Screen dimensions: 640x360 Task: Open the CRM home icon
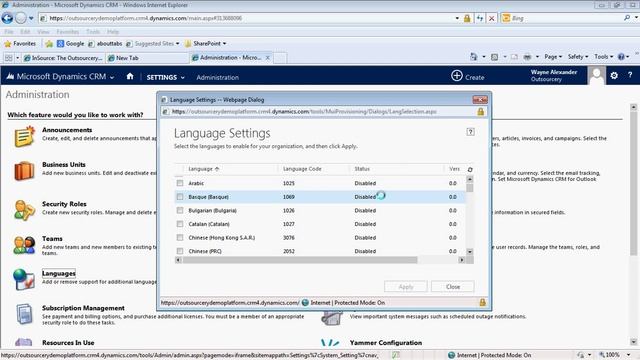[130, 76]
